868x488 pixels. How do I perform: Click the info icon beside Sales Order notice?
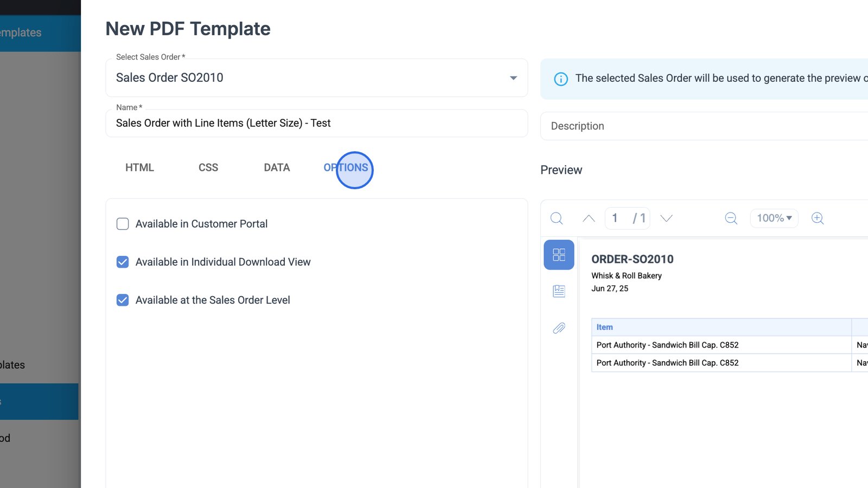point(560,79)
